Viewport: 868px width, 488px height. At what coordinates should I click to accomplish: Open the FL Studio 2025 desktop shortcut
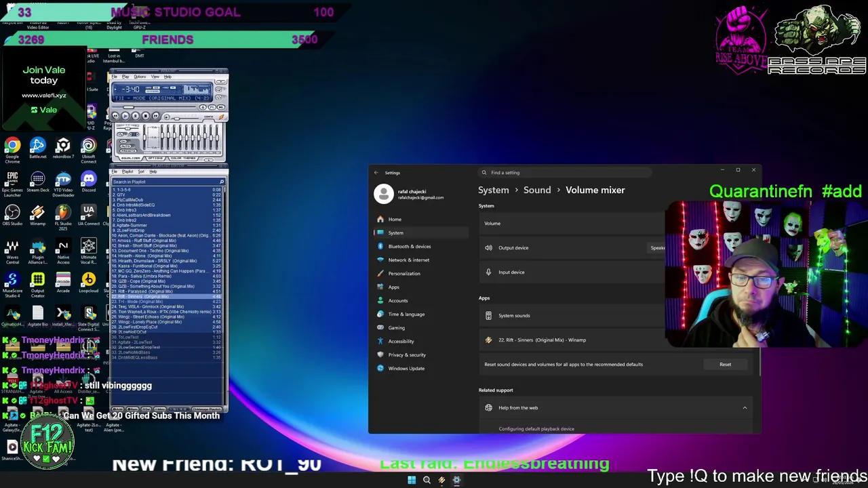click(63, 217)
